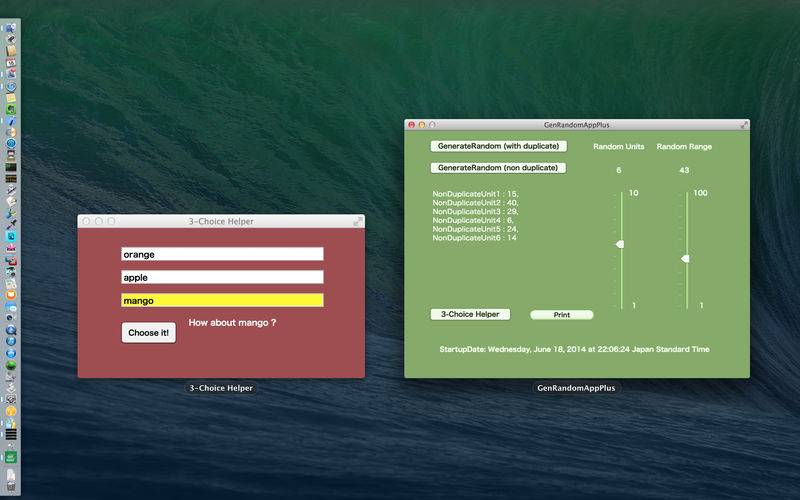Close the GenRandomAppPlus window
Viewport: 800px width, 500px height.
411,124
